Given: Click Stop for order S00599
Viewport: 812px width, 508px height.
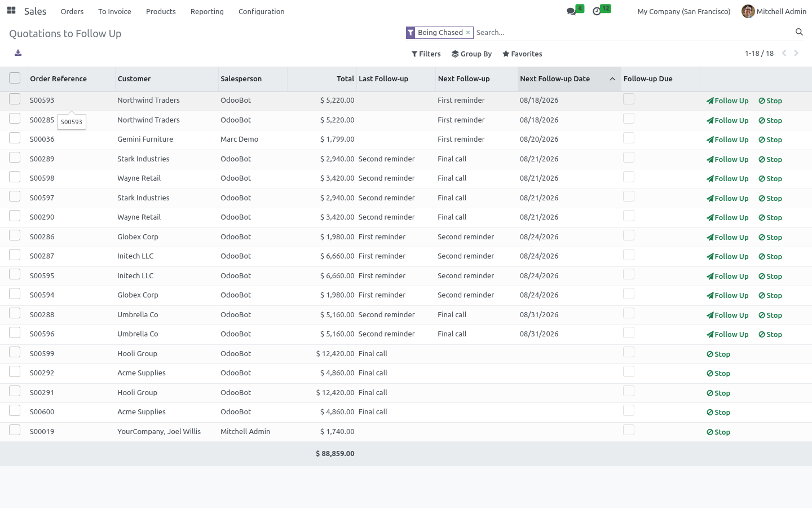Looking at the screenshot, I should coord(718,354).
